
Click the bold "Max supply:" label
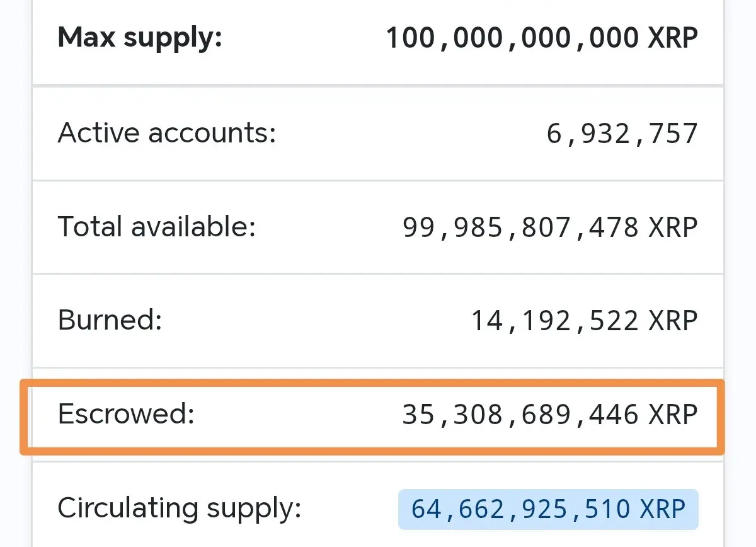tap(140, 38)
